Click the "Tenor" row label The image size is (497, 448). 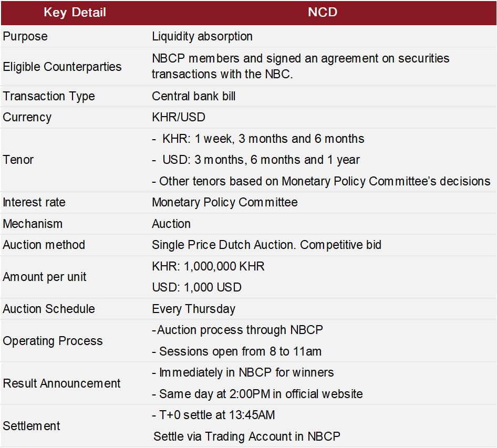click(x=18, y=160)
